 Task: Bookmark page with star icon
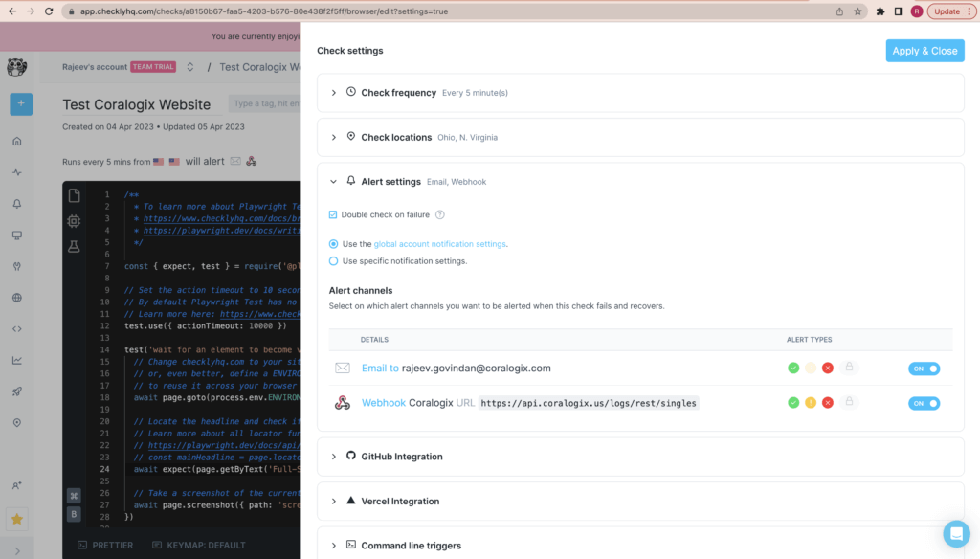[x=857, y=11]
